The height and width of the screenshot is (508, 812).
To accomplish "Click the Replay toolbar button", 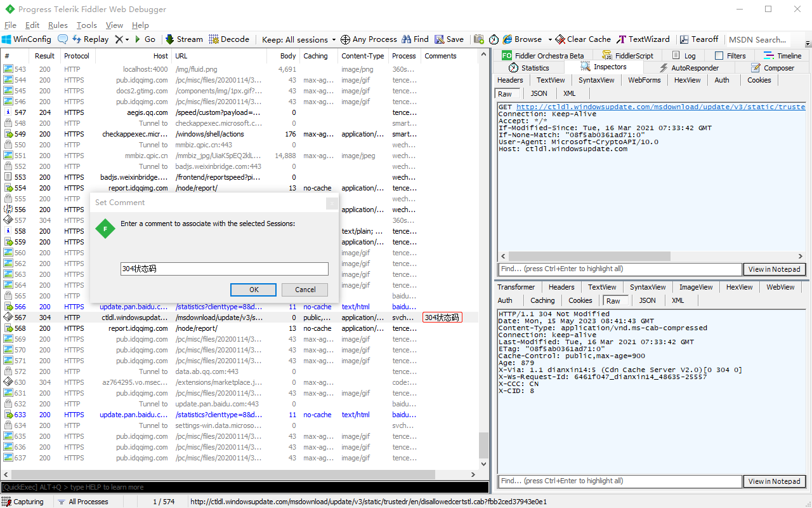I will coord(90,39).
